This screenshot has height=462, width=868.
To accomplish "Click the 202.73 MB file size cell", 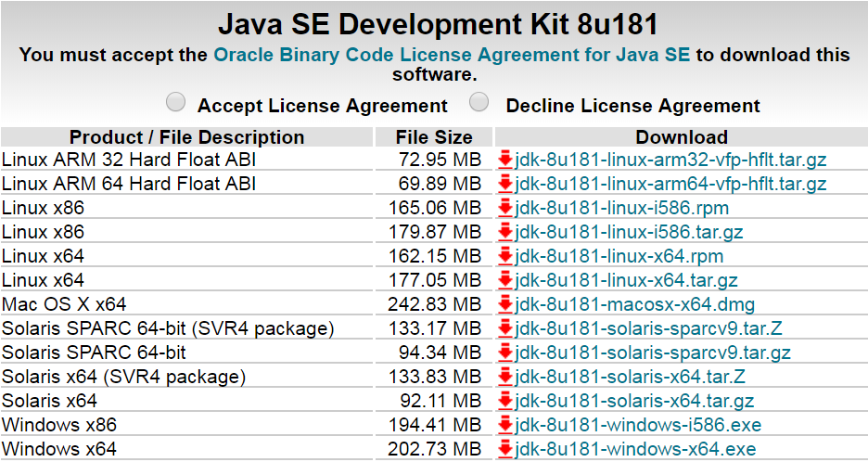I will (435, 449).
